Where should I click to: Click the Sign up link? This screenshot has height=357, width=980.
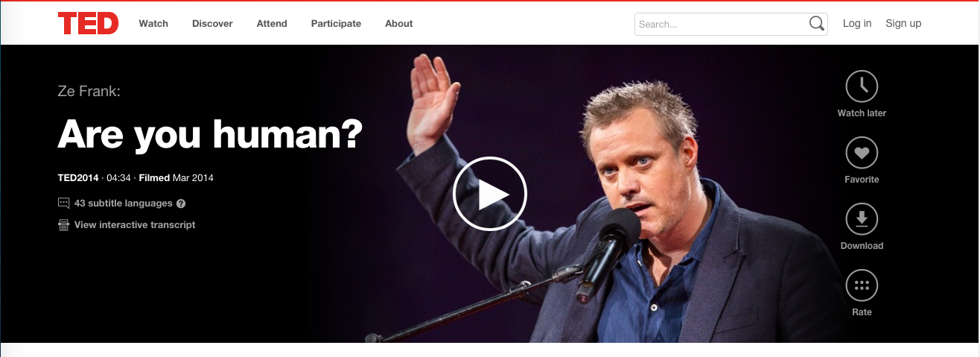[903, 24]
